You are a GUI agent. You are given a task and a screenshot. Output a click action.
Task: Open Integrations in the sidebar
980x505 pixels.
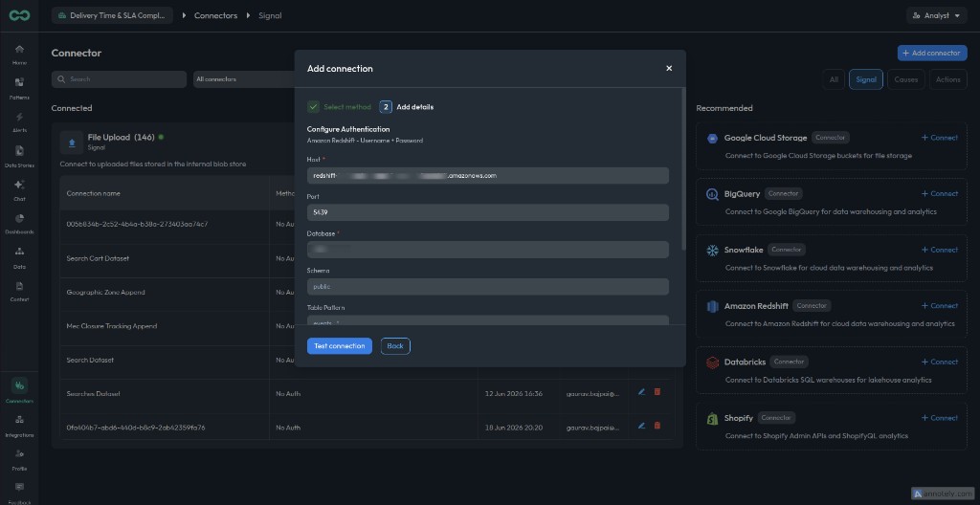19,426
